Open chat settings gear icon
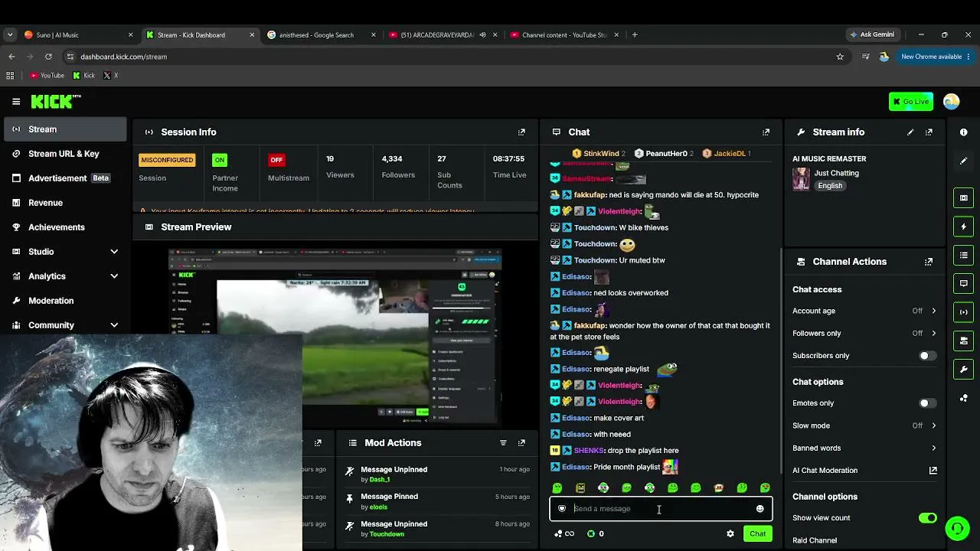This screenshot has height=551, width=980. (x=730, y=533)
